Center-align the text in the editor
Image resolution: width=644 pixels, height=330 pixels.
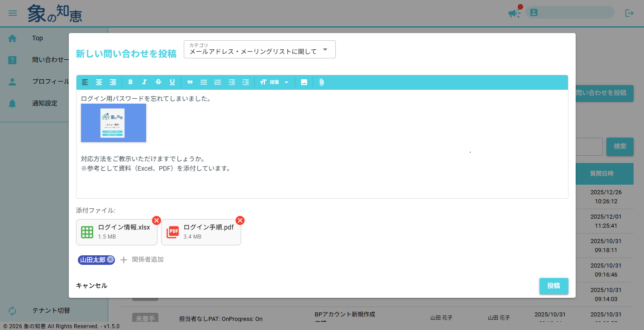point(99,82)
